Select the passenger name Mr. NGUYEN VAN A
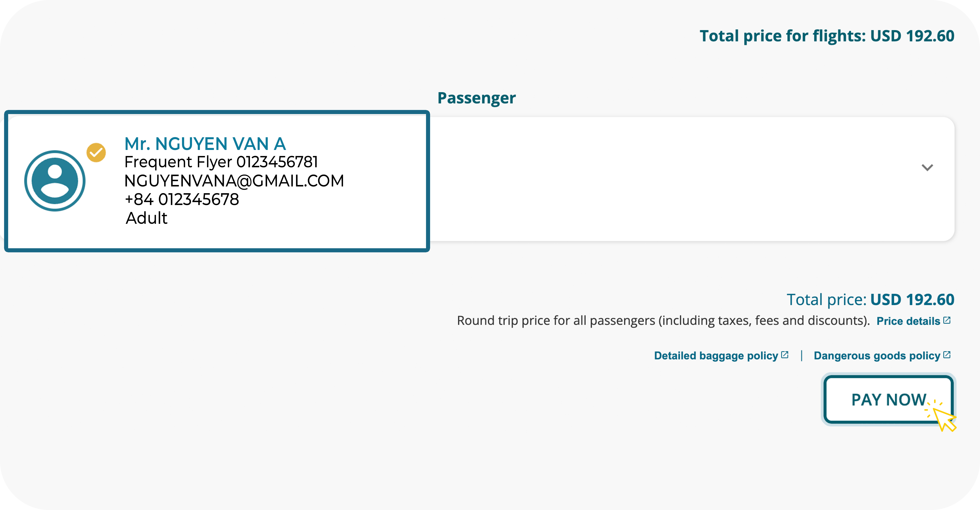 pos(205,144)
